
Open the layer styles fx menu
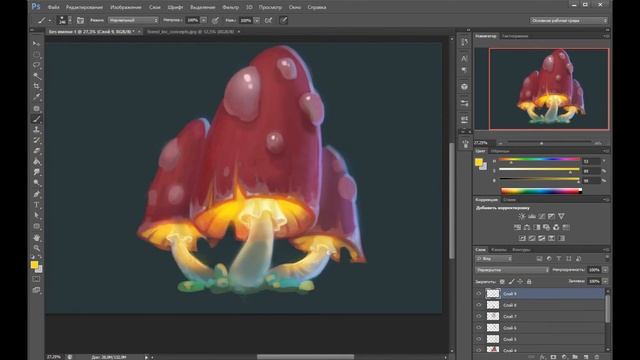pyautogui.click(x=542, y=357)
